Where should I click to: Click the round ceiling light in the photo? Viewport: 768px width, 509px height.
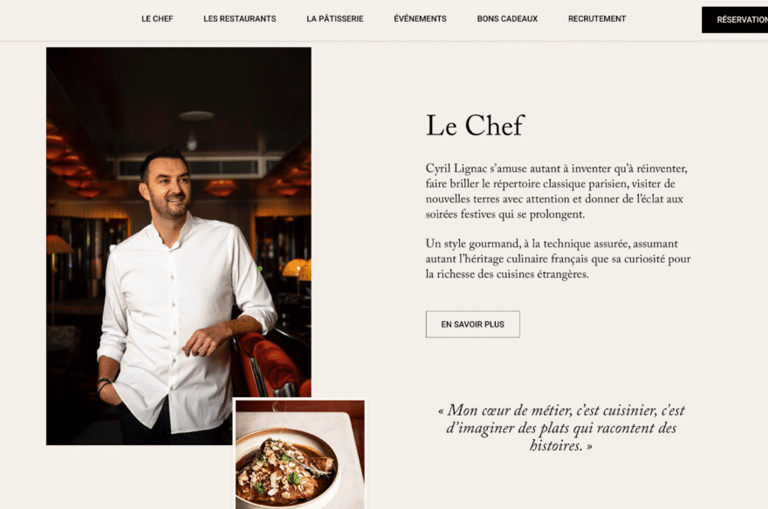point(196,116)
